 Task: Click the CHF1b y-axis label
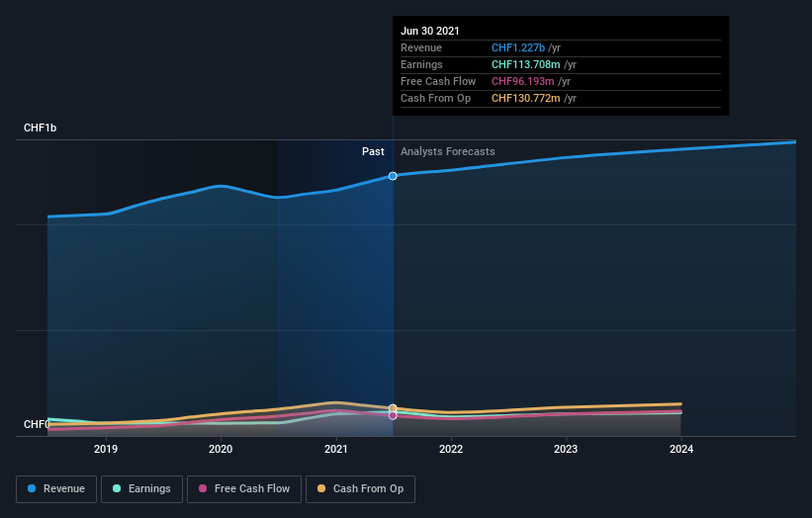40,128
